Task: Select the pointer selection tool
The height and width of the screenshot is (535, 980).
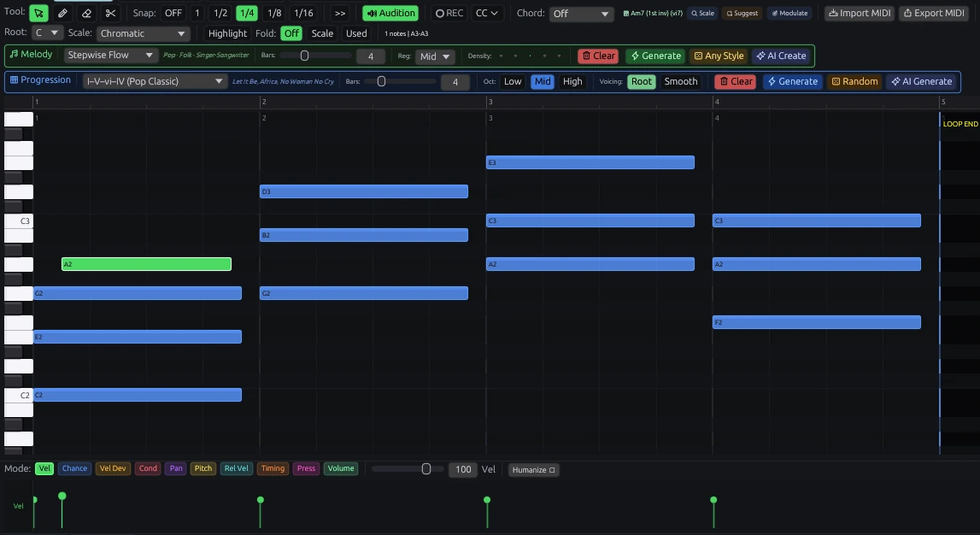Action: (38, 13)
